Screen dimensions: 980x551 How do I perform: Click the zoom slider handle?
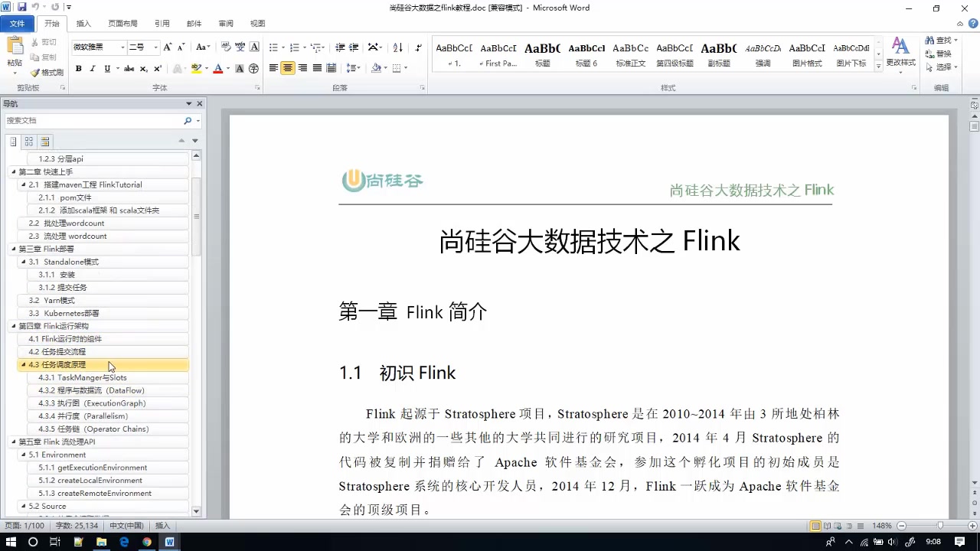[x=941, y=526]
